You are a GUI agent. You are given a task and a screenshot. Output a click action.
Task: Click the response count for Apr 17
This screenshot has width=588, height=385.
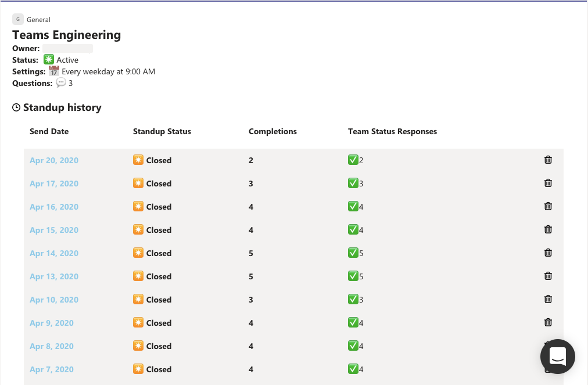(361, 183)
